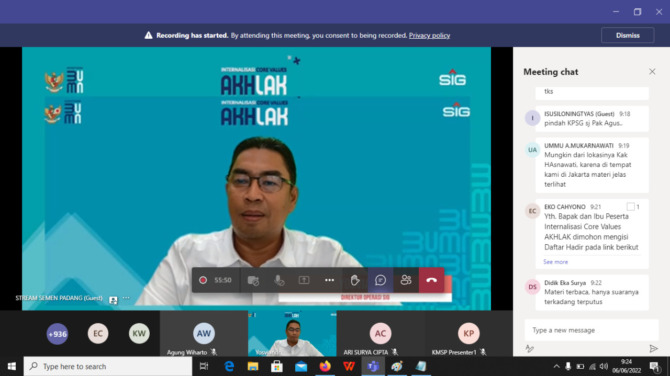The image size is (670, 376).
Task: Open Microsoft Store from the taskbar
Action: tap(277, 367)
